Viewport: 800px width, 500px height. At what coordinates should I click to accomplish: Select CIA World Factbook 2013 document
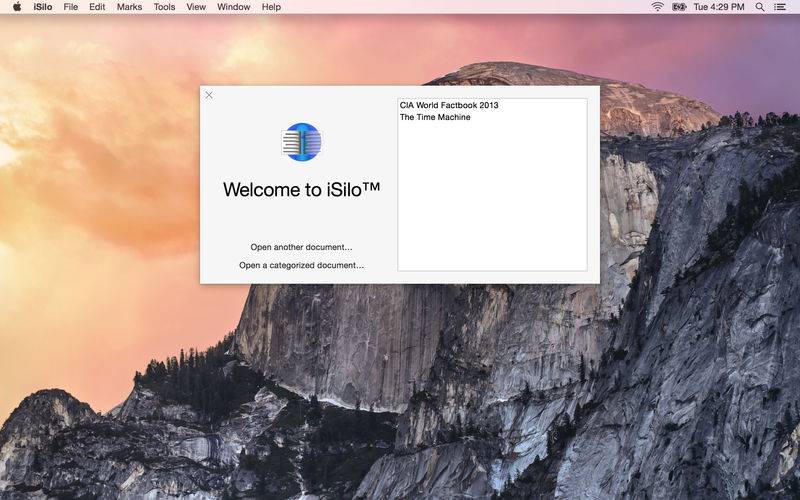pyautogui.click(x=449, y=105)
